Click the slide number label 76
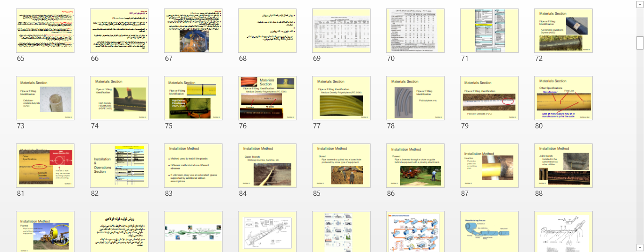The image size is (644, 252). pos(242,126)
